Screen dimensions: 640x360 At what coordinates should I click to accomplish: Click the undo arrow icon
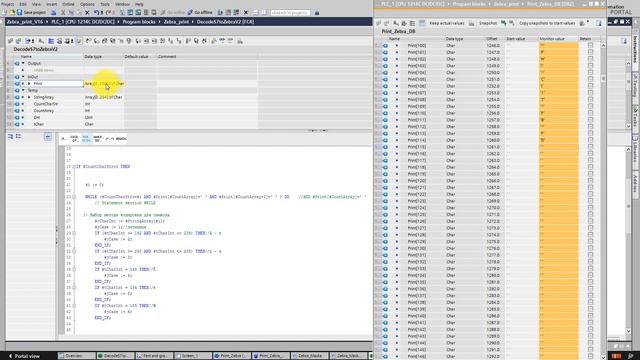96,13
